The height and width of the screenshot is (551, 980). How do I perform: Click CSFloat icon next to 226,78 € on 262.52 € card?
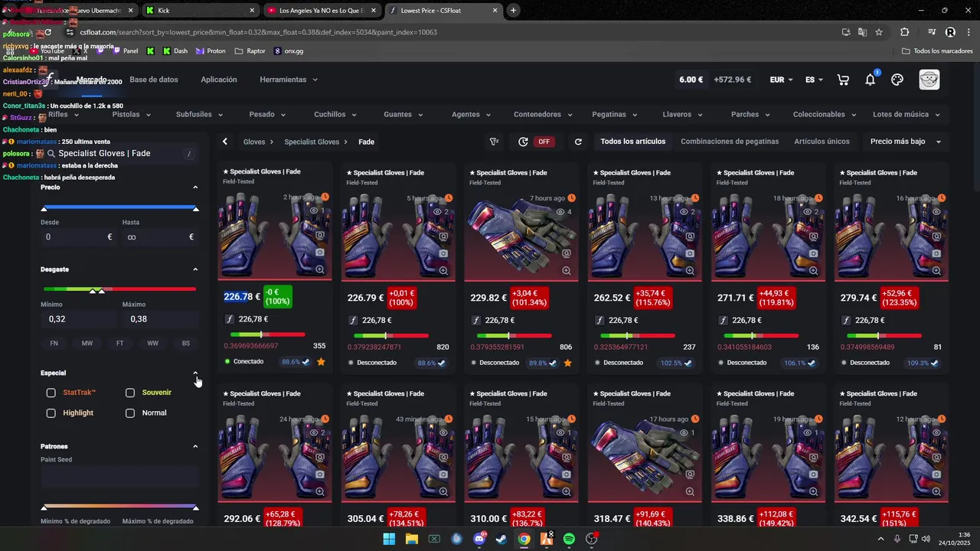click(x=599, y=321)
